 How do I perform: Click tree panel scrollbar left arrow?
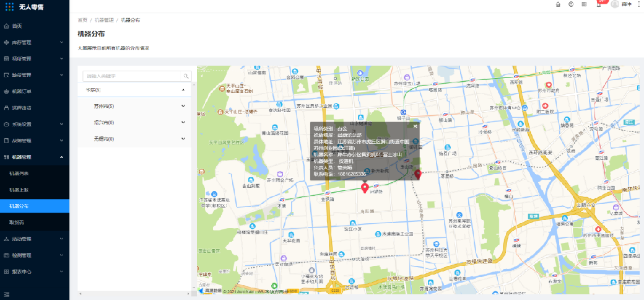(80, 294)
